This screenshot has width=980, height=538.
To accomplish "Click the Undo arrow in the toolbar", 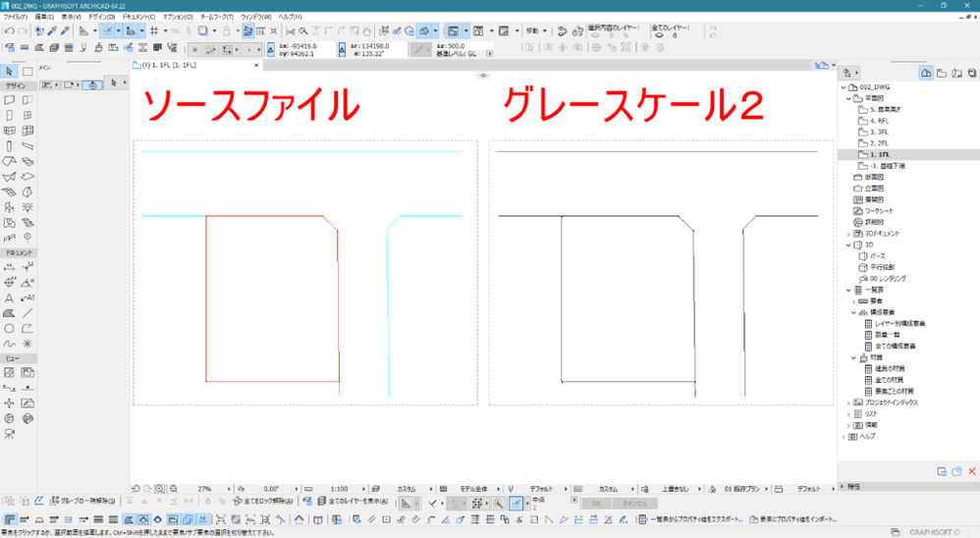I will pos(10,30).
